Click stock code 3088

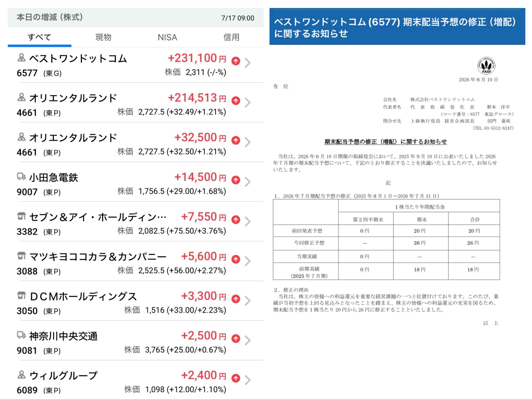27,272
